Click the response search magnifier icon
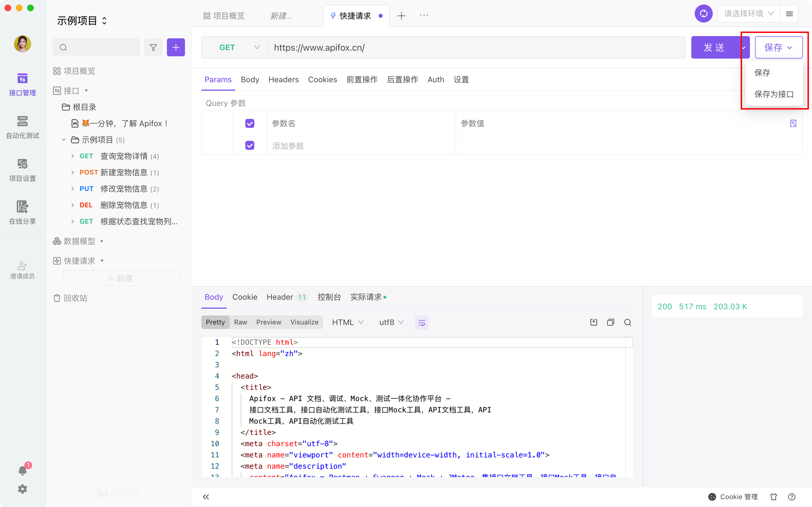The image size is (812, 507). click(627, 322)
